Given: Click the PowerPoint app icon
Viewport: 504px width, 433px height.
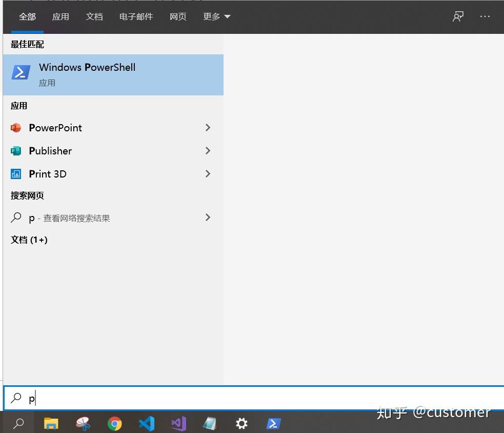Looking at the screenshot, I should pyautogui.click(x=16, y=128).
